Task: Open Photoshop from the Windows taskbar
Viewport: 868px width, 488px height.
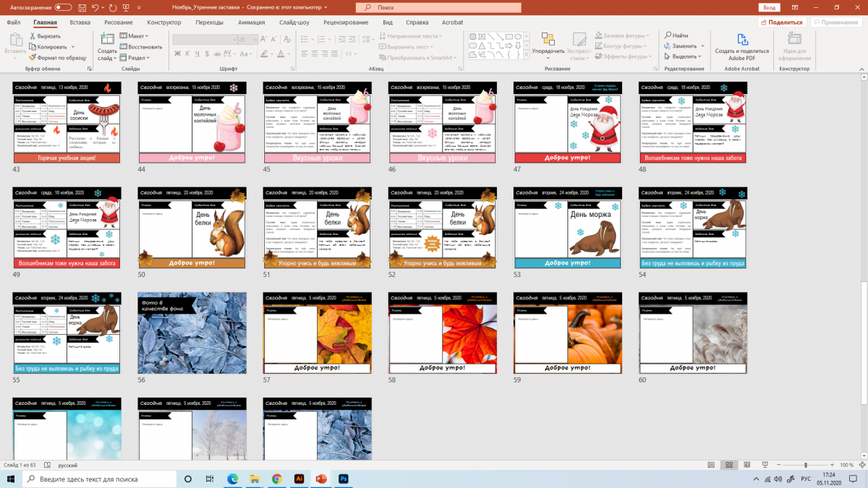Action: (x=344, y=479)
